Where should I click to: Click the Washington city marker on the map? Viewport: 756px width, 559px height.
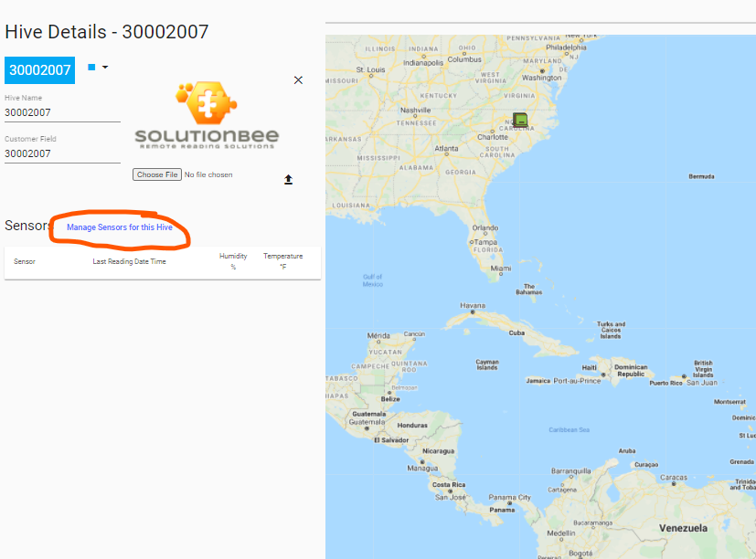[x=542, y=71]
